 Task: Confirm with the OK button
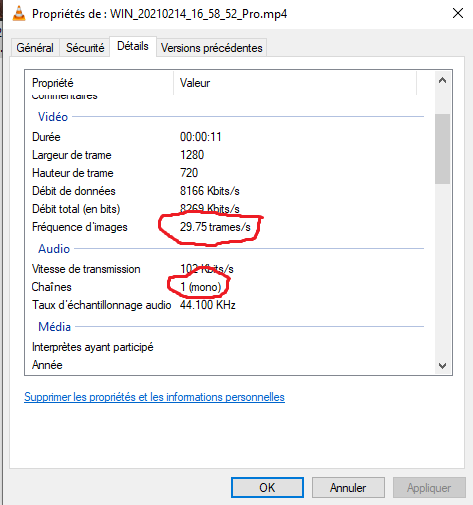tap(267, 488)
